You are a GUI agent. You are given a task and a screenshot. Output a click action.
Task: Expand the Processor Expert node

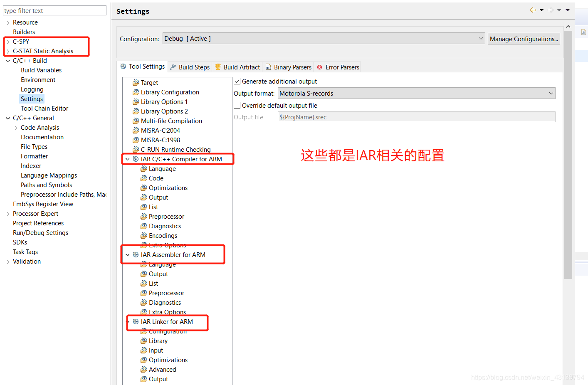click(x=8, y=214)
